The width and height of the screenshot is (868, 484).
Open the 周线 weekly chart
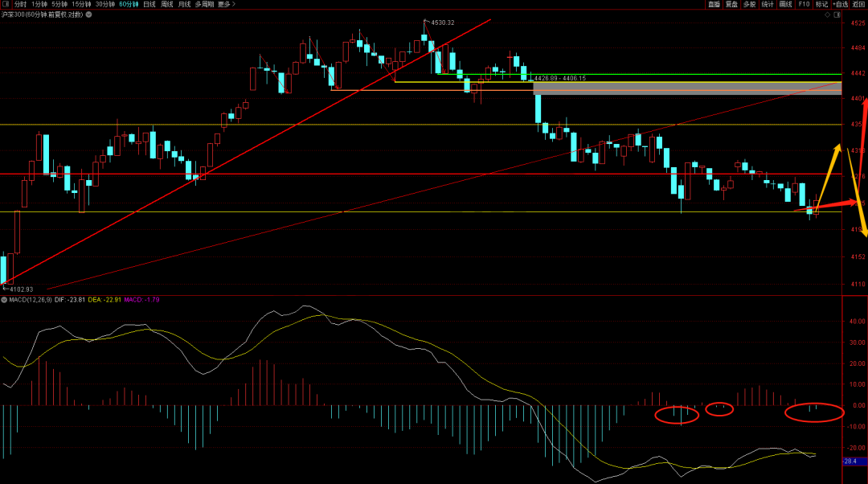point(167,4)
